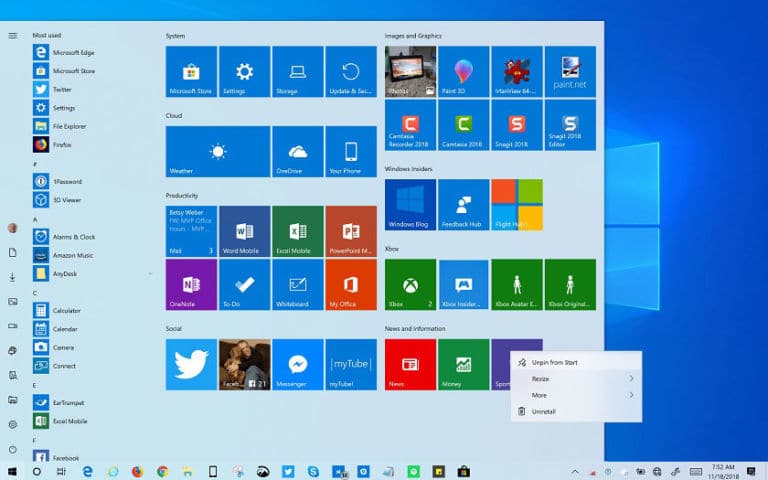The height and width of the screenshot is (480, 768).
Task: Open the Money tile
Action: click(x=464, y=364)
